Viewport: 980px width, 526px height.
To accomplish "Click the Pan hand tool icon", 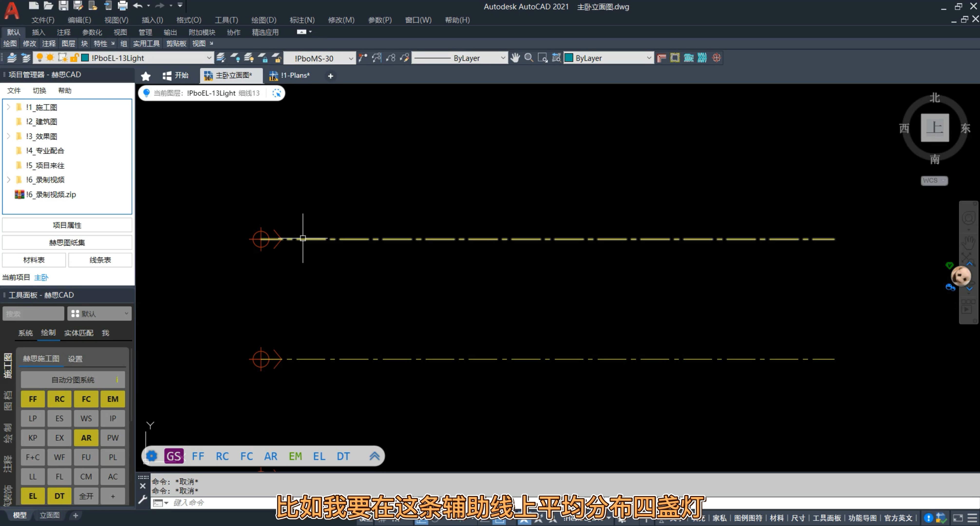I will click(x=515, y=58).
